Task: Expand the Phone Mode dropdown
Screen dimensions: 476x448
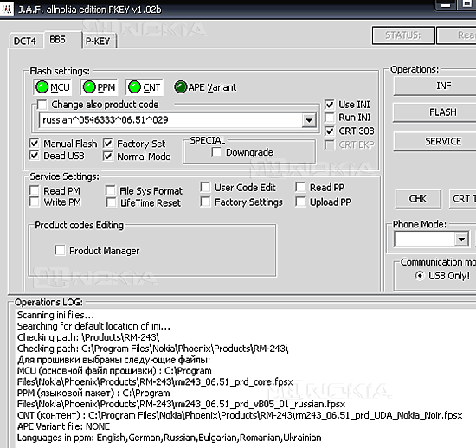Action: 461,240
